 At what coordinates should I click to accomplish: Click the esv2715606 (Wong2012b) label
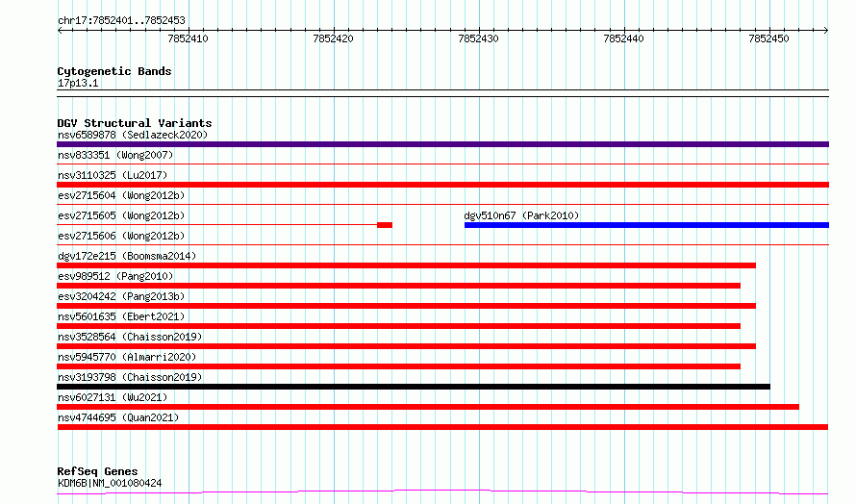(x=121, y=236)
